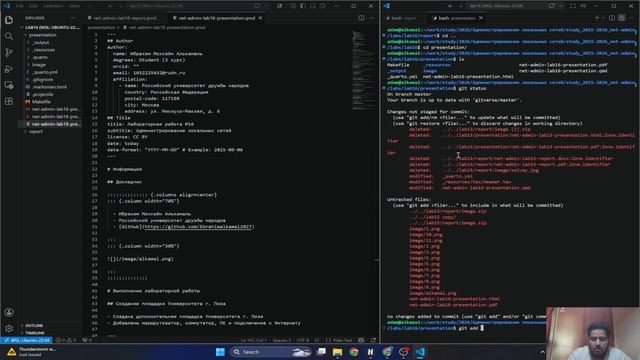The width and height of the screenshot is (640, 360).
Task: Open the Edit menu
Action: pyautogui.click(x=33, y=6)
